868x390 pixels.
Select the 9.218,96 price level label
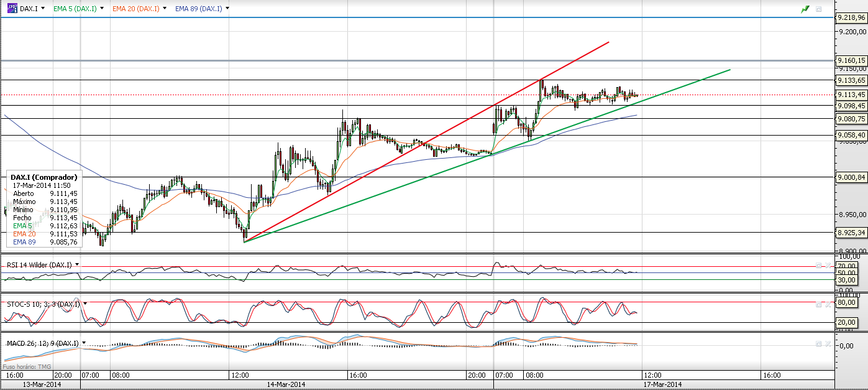852,17
